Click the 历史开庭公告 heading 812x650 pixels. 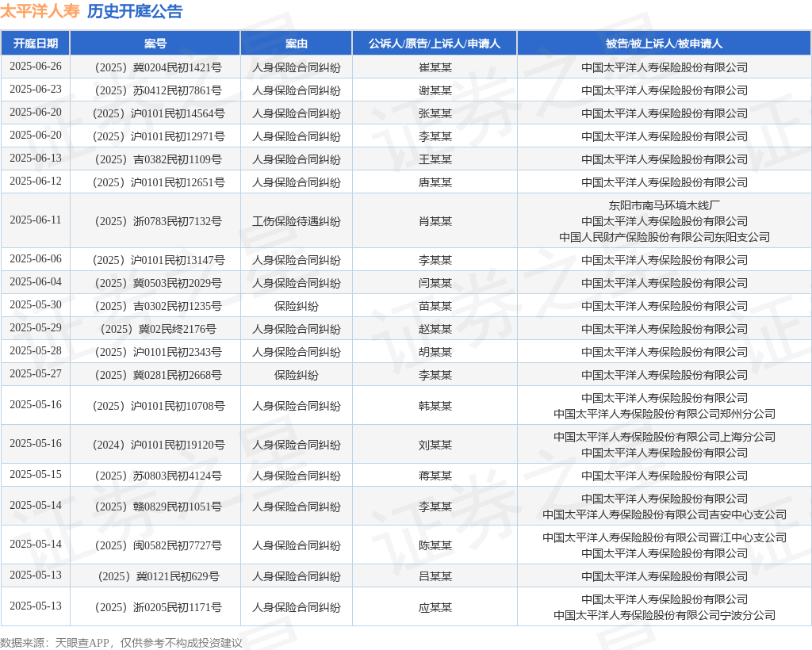(135, 11)
